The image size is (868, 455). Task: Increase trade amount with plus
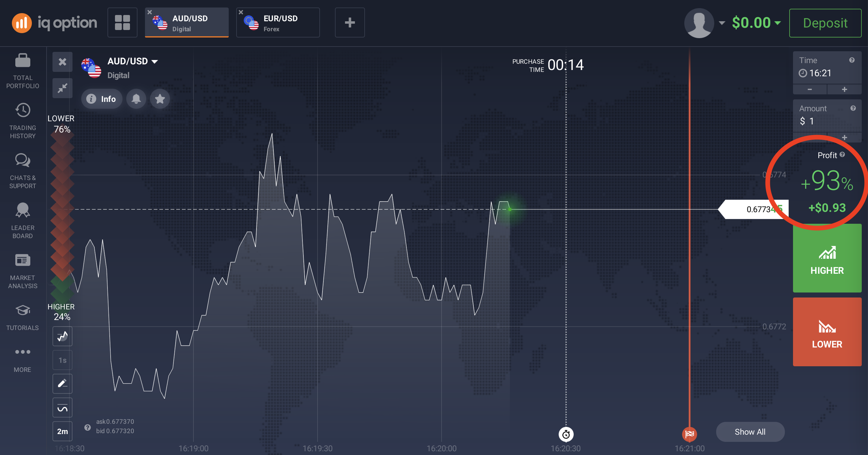coord(845,137)
